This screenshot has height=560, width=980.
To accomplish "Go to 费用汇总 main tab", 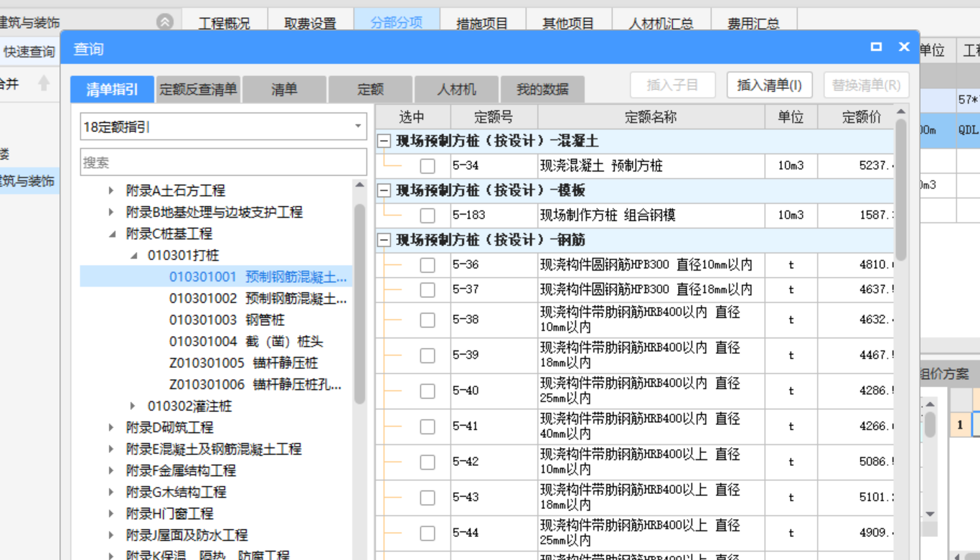I will tap(753, 22).
